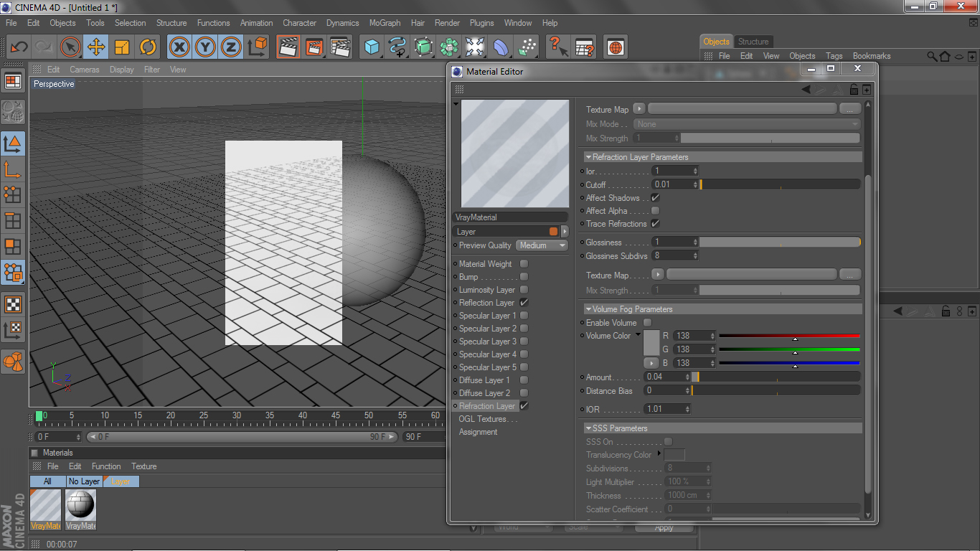Switch to the Structure tab

[x=753, y=42]
